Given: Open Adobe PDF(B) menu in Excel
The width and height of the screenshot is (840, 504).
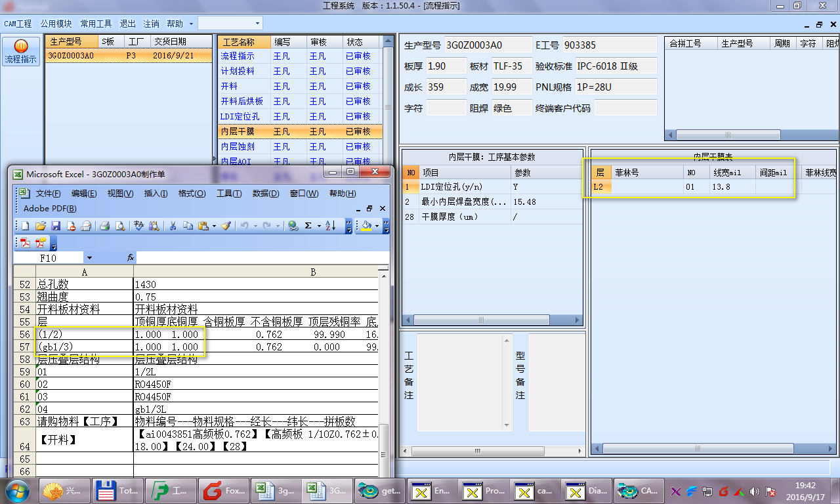Looking at the screenshot, I should (x=50, y=209).
